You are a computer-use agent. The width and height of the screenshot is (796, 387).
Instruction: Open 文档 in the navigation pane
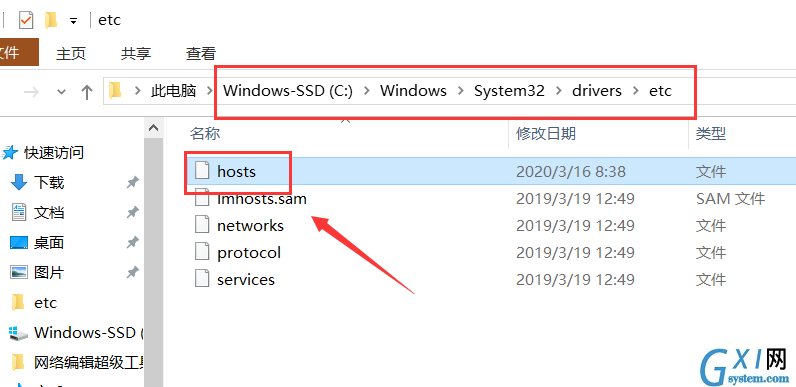49,212
